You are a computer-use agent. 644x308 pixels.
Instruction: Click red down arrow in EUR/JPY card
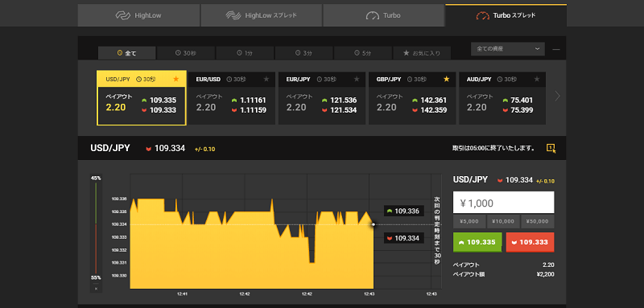[325, 110]
